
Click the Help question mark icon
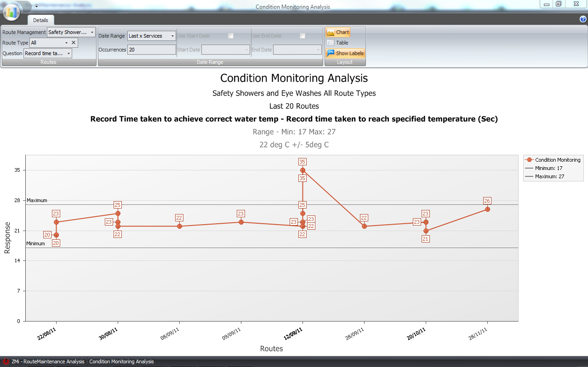tap(583, 19)
